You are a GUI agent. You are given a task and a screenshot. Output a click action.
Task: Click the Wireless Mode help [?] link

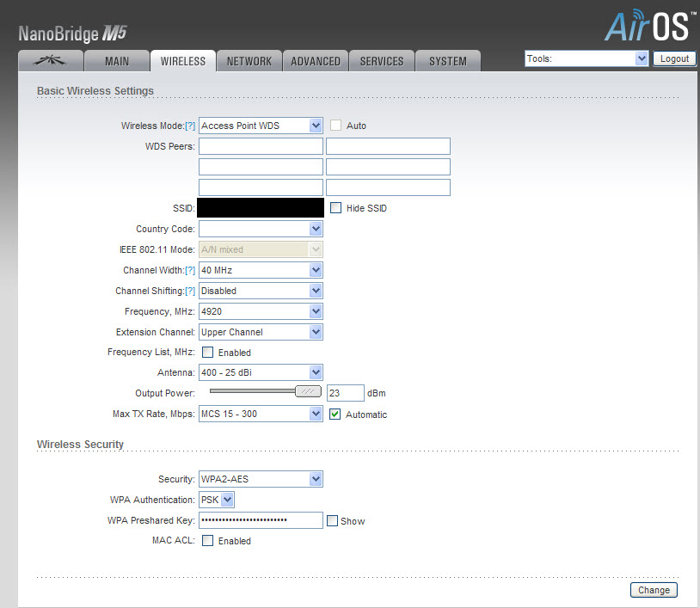(190, 126)
